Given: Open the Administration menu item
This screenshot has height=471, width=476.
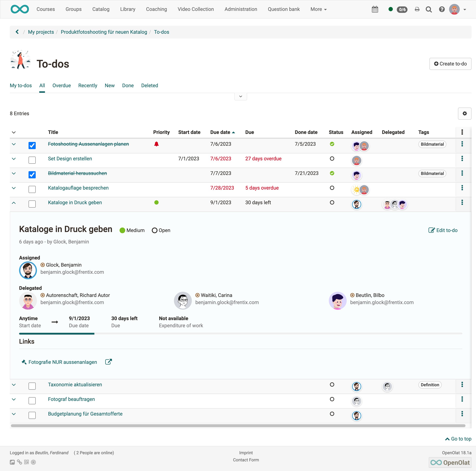Looking at the screenshot, I should (x=240, y=9).
